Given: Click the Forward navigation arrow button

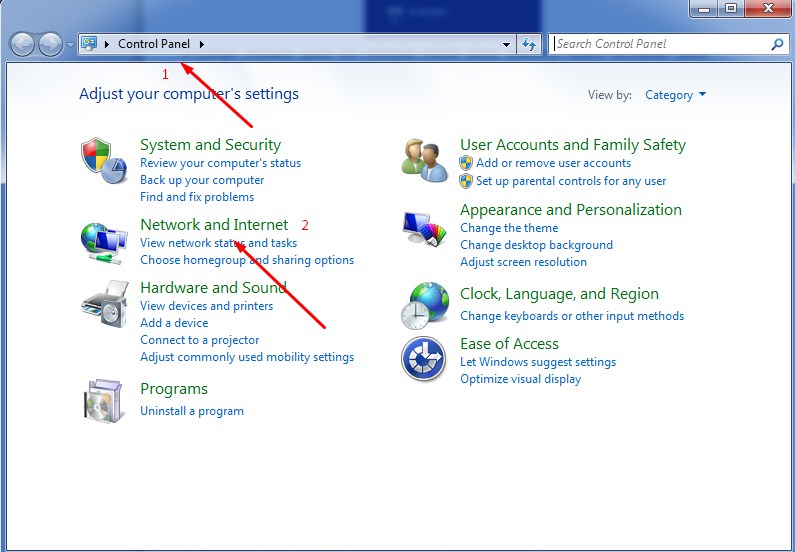Looking at the screenshot, I should click(x=50, y=45).
